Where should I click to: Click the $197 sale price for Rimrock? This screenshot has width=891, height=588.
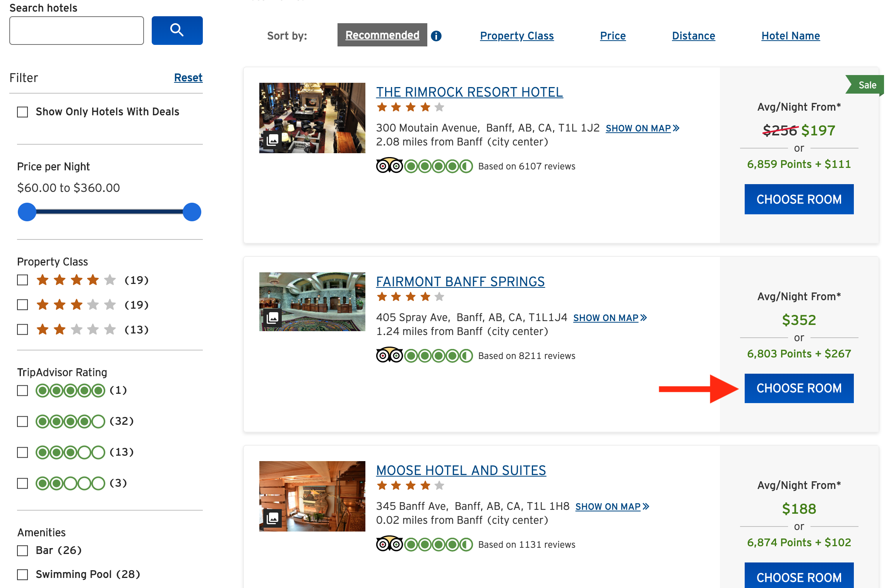pyautogui.click(x=818, y=130)
